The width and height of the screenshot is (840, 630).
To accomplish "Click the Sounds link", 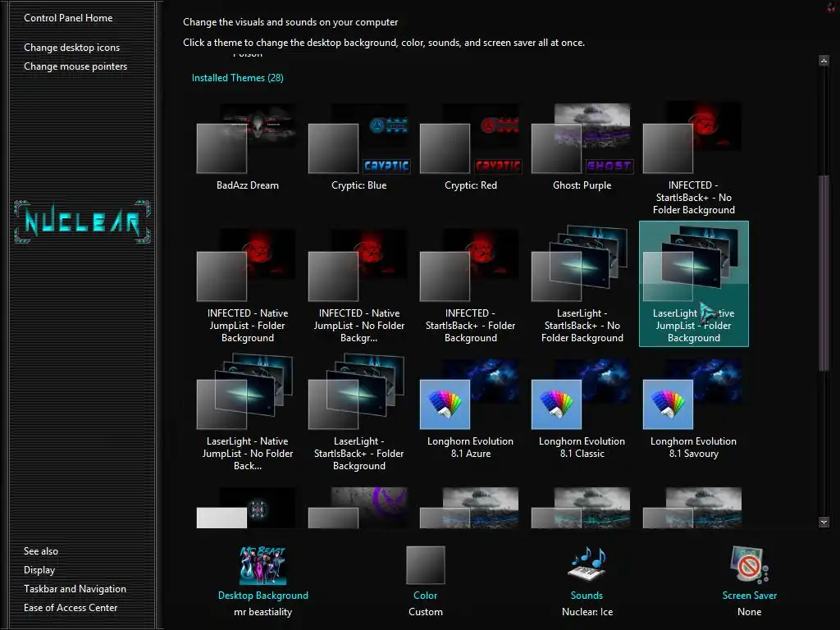I will point(587,596).
